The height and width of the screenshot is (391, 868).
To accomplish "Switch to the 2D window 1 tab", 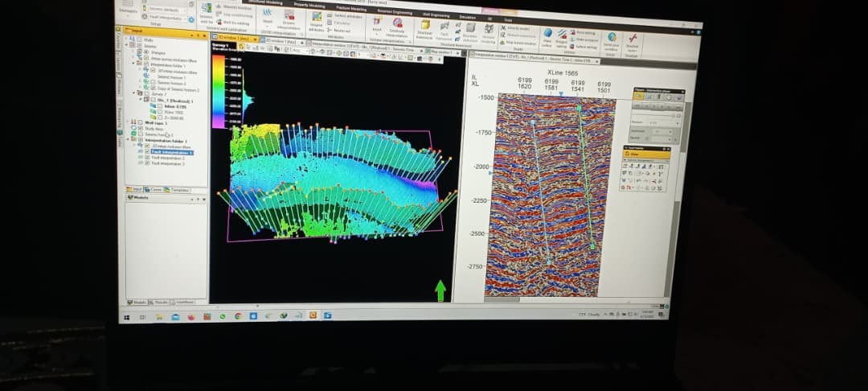I will [280, 42].
